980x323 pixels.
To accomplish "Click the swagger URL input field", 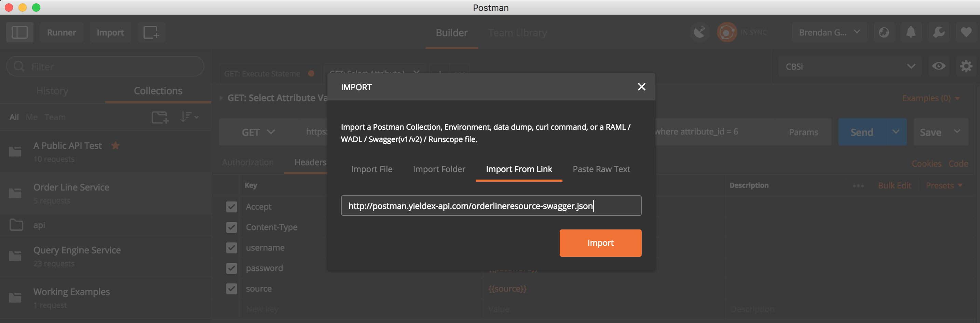I will tap(491, 206).
